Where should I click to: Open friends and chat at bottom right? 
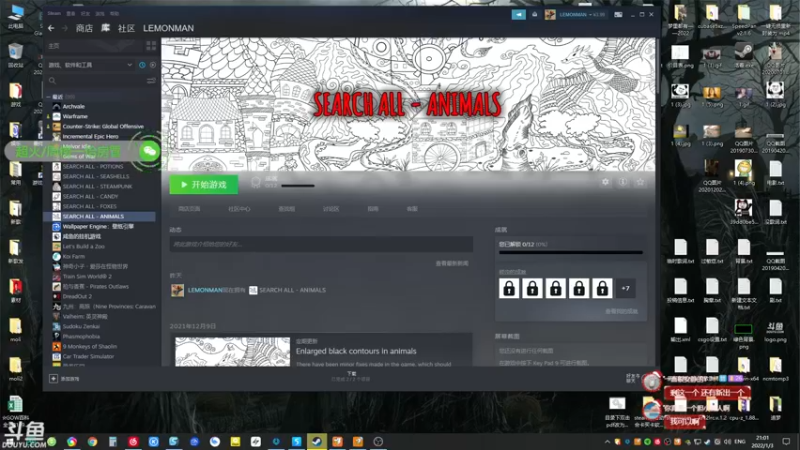tap(632, 378)
